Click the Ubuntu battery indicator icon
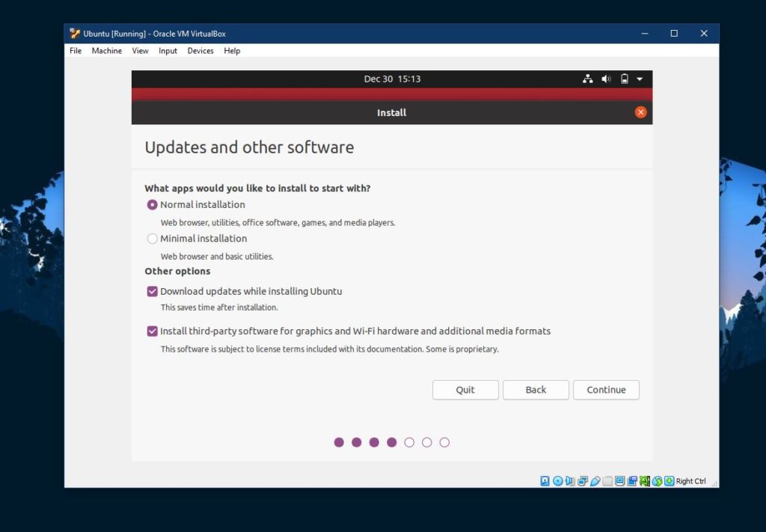This screenshot has height=532, width=766. pos(625,79)
